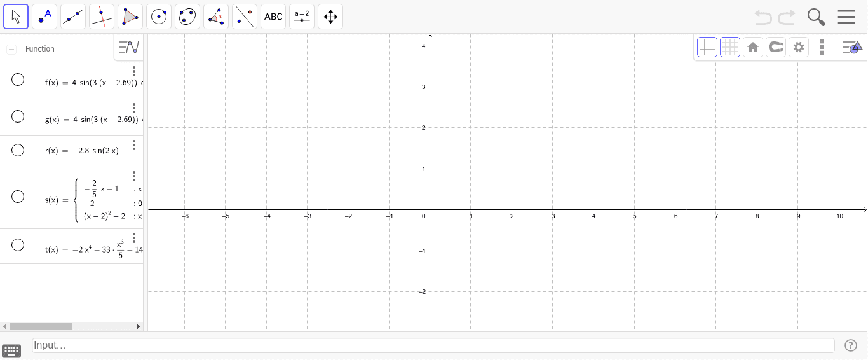
Task: Select the Polygon tool
Action: pos(130,17)
